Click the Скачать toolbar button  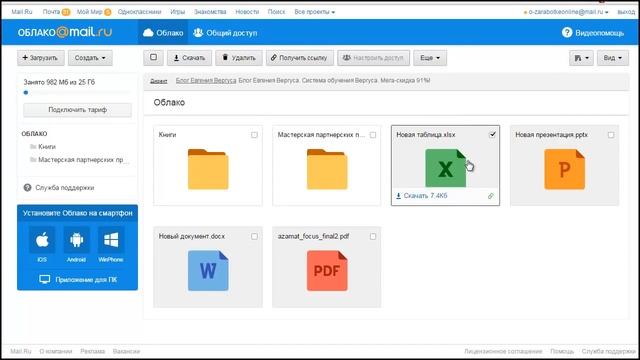click(189, 58)
